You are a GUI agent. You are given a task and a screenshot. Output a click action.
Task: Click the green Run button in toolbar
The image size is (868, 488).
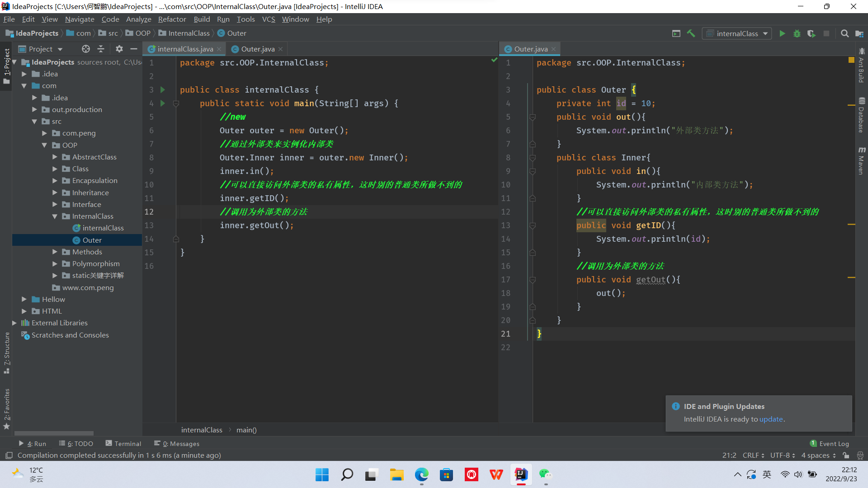(x=782, y=33)
